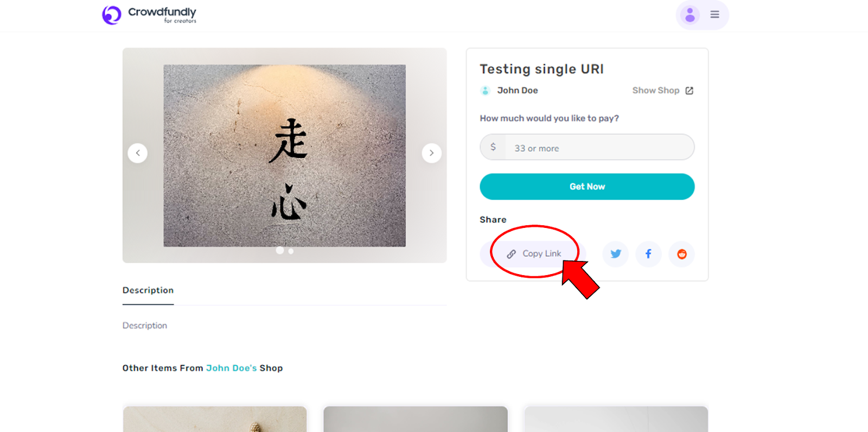Click the external link icon beside Show Shop
Viewport: 868px width, 432px height.
(x=689, y=91)
